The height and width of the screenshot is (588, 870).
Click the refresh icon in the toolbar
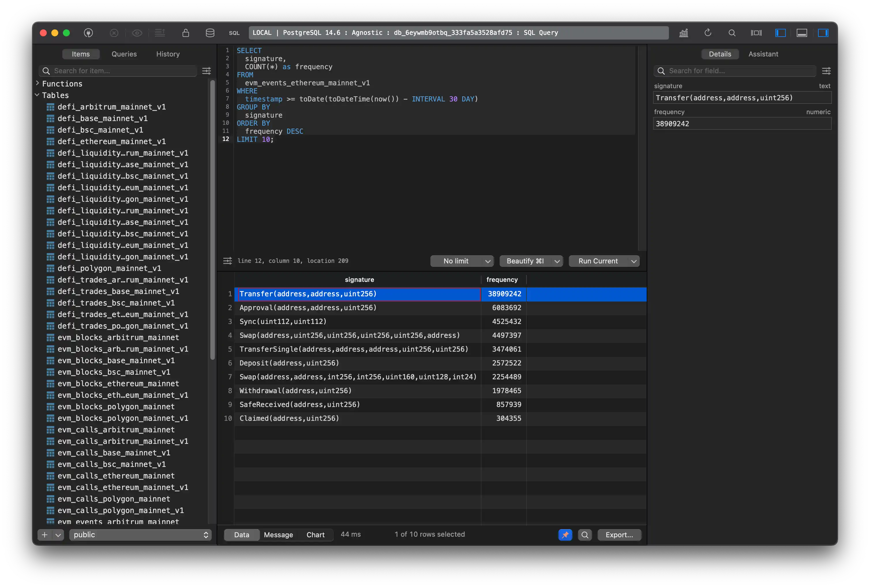(708, 33)
